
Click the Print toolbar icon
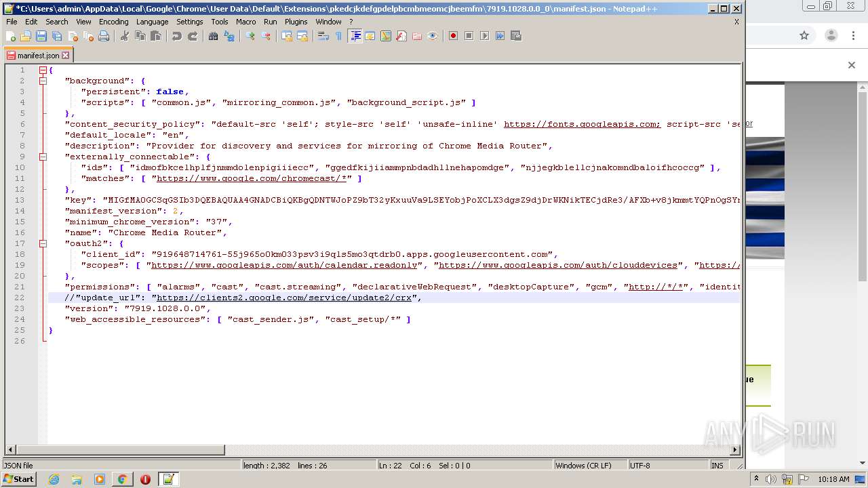coord(104,36)
